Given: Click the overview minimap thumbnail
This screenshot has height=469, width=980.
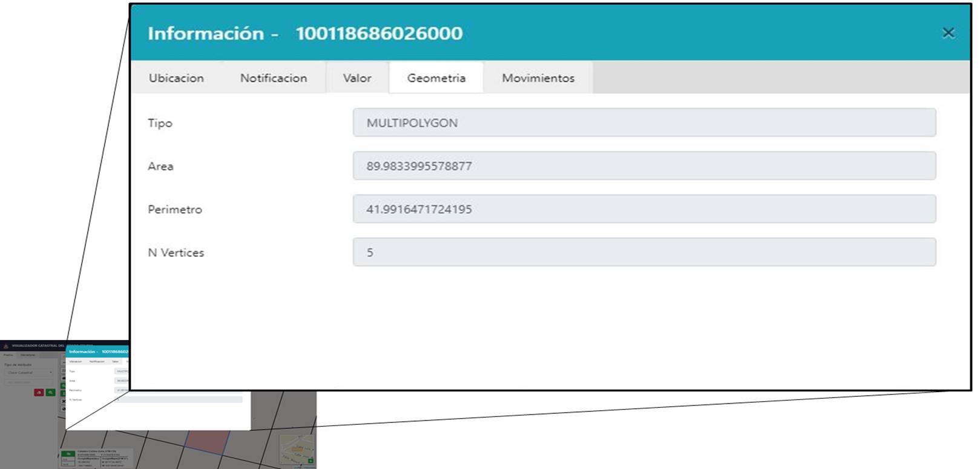Looking at the screenshot, I should coord(296,449).
